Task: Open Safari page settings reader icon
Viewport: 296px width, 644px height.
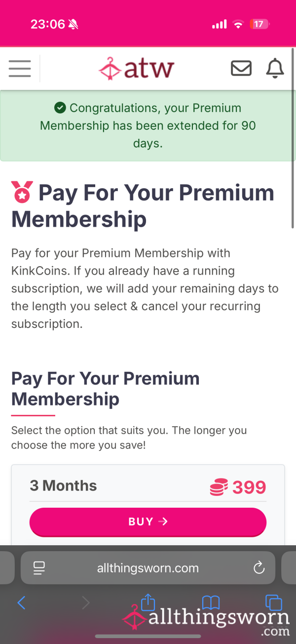Action: (x=39, y=568)
